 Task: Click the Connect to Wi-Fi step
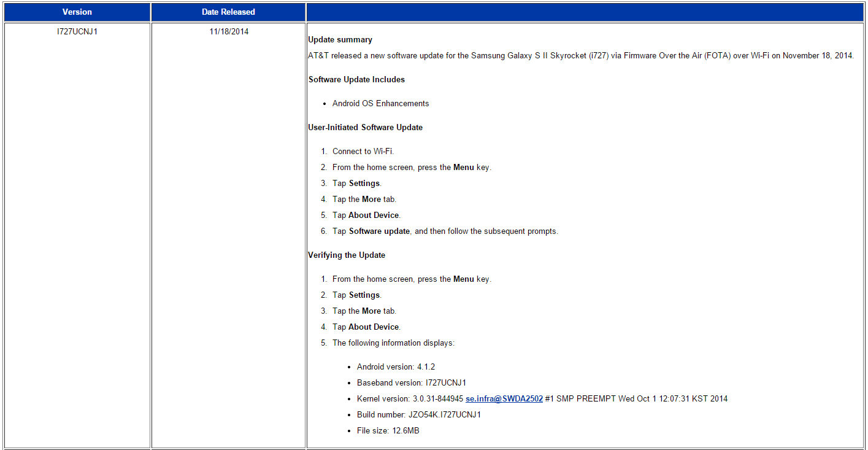363,151
